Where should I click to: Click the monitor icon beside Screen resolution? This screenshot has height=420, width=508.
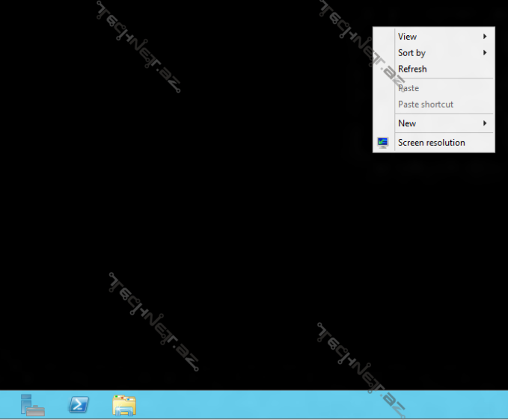(383, 143)
